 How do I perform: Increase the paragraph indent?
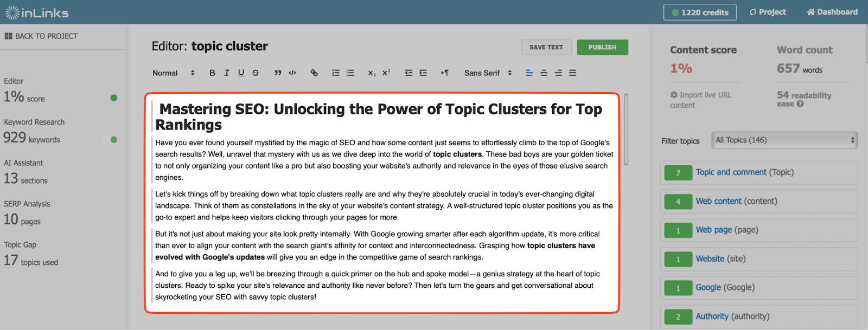point(423,73)
